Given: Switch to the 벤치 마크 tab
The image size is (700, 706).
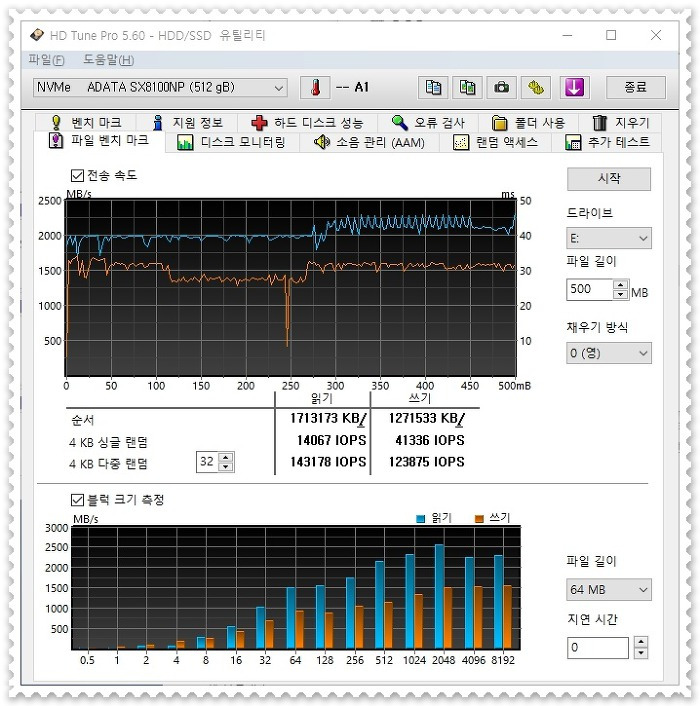Looking at the screenshot, I should (x=86, y=122).
